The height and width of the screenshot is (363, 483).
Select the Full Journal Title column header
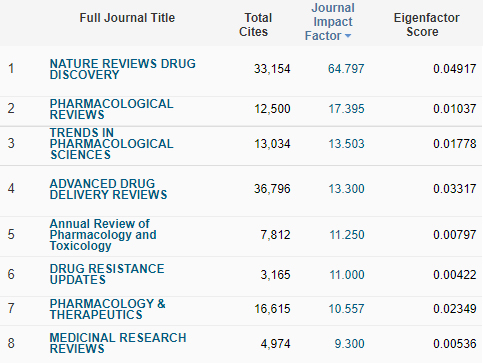click(127, 18)
